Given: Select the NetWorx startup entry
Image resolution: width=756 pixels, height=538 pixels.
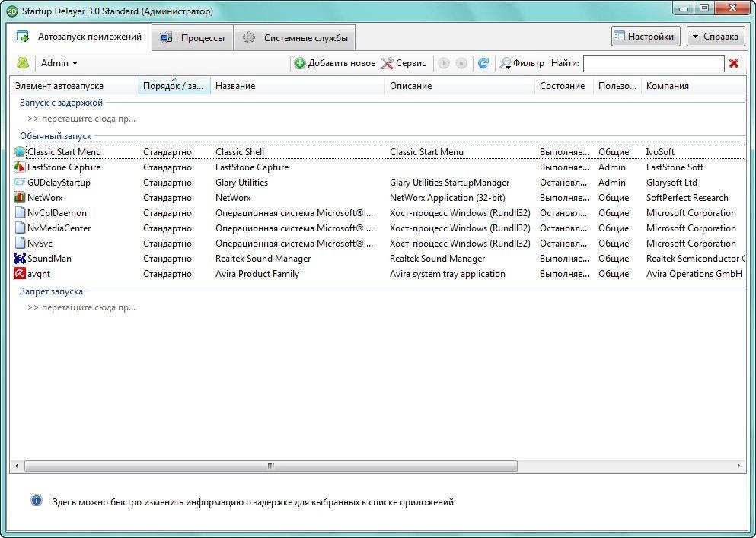Looking at the screenshot, I should [x=378, y=198].
